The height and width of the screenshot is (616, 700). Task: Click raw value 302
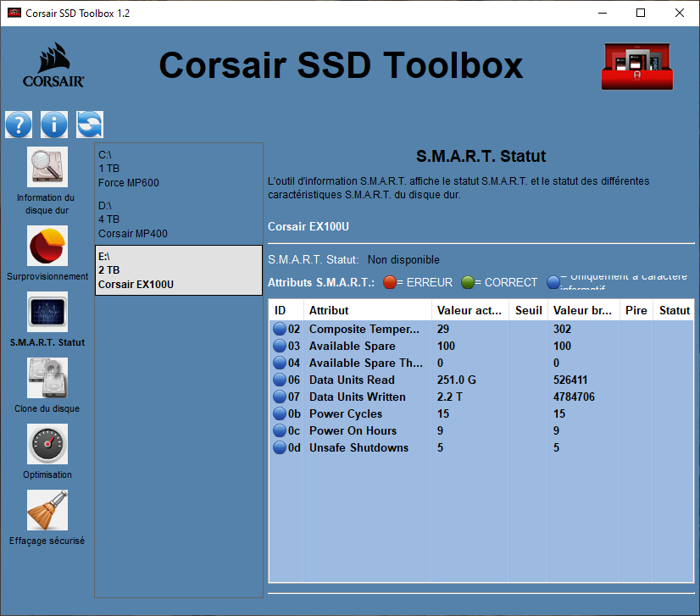click(x=562, y=329)
